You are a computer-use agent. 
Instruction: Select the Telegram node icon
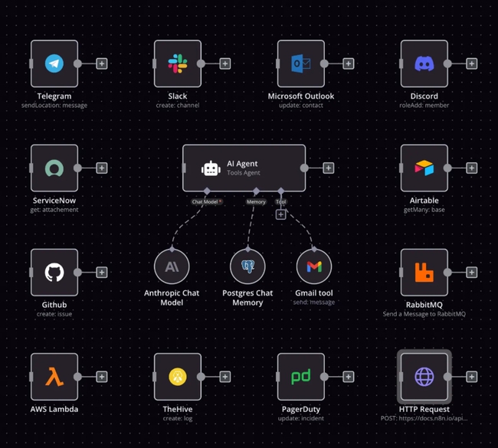pyautogui.click(x=54, y=64)
